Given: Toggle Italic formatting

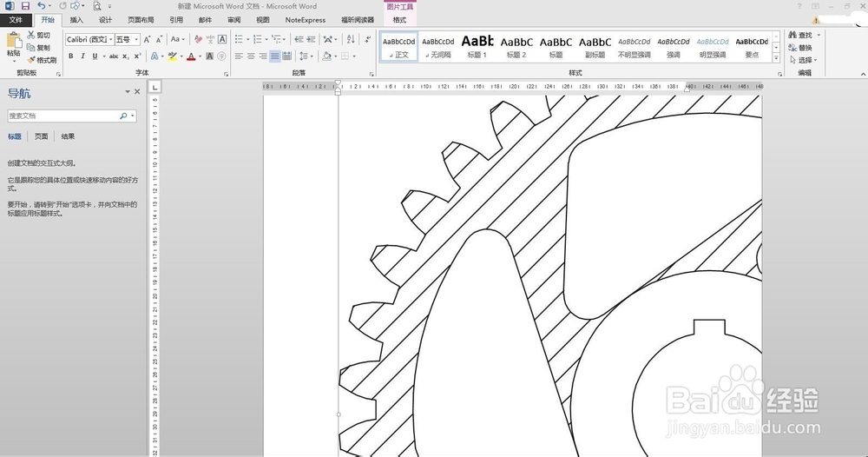Looking at the screenshot, I should (x=82, y=56).
